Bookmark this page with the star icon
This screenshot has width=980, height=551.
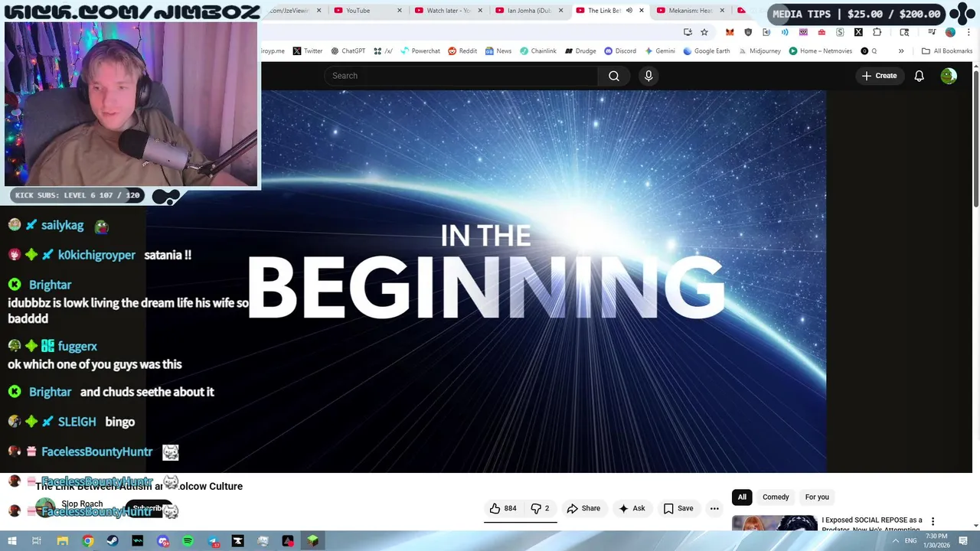click(x=704, y=32)
